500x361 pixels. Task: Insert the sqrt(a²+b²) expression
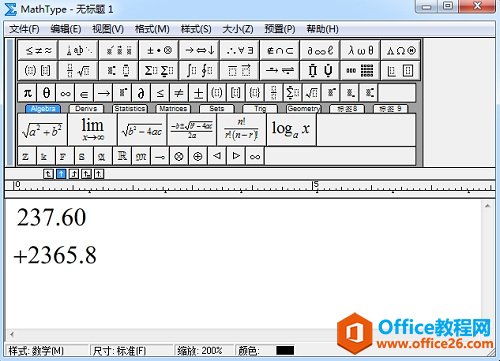tap(42, 130)
